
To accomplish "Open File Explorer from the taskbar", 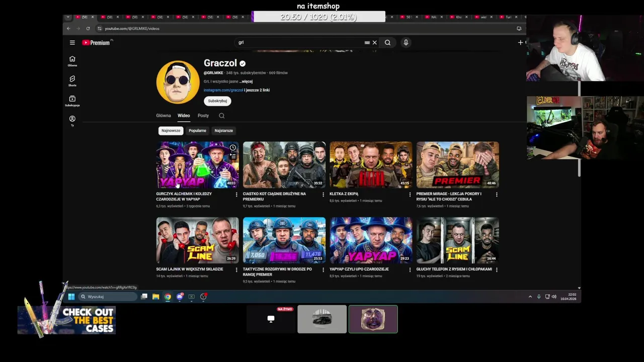I will point(156,297).
